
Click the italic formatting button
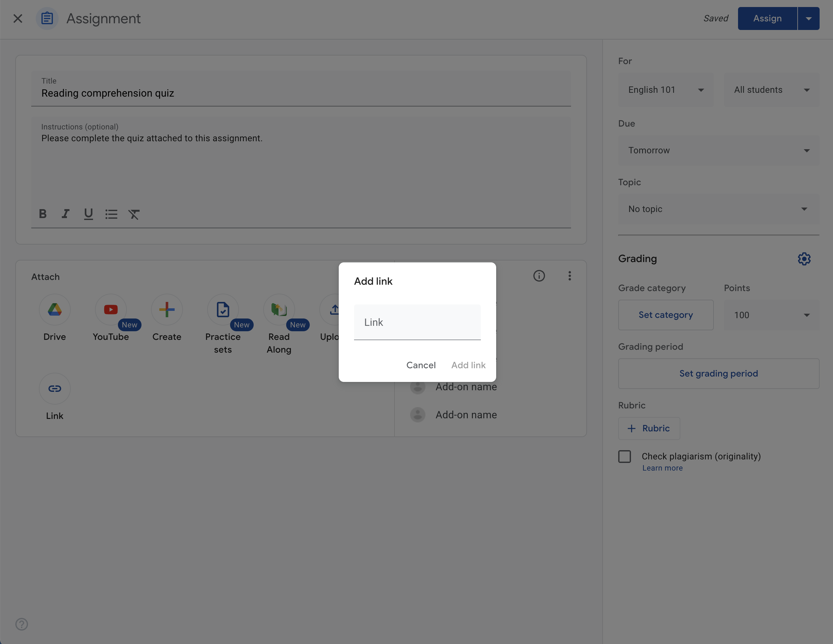coord(66,215)
